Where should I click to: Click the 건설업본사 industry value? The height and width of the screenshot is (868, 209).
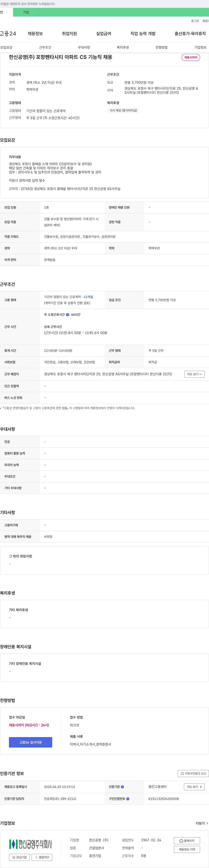click(96, 848)
